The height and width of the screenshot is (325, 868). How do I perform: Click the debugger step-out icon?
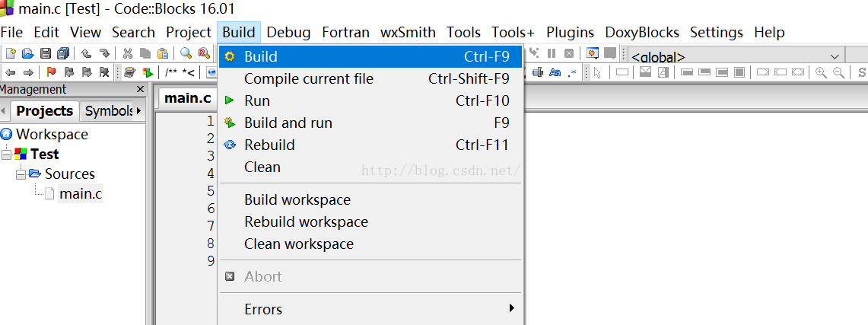533,53
